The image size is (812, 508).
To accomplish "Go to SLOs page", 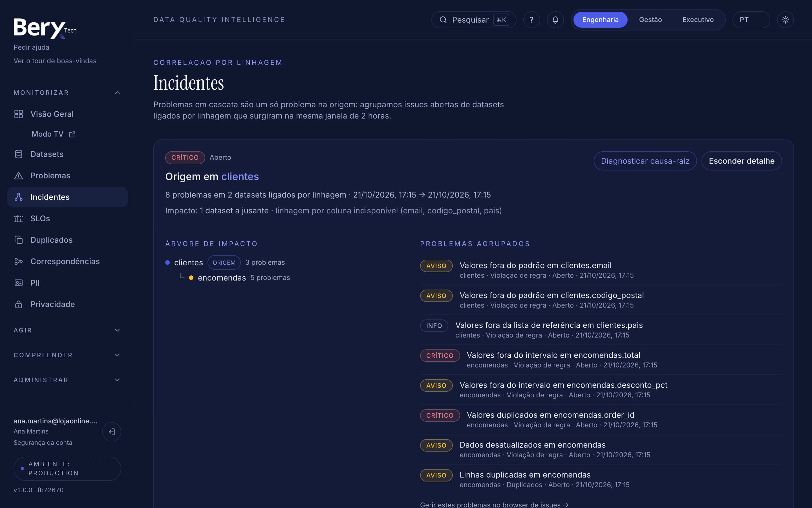I will click(67, 218).
